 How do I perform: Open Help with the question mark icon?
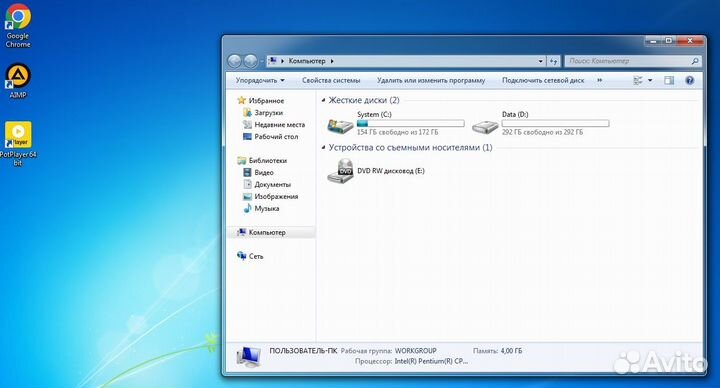(689, 80)
